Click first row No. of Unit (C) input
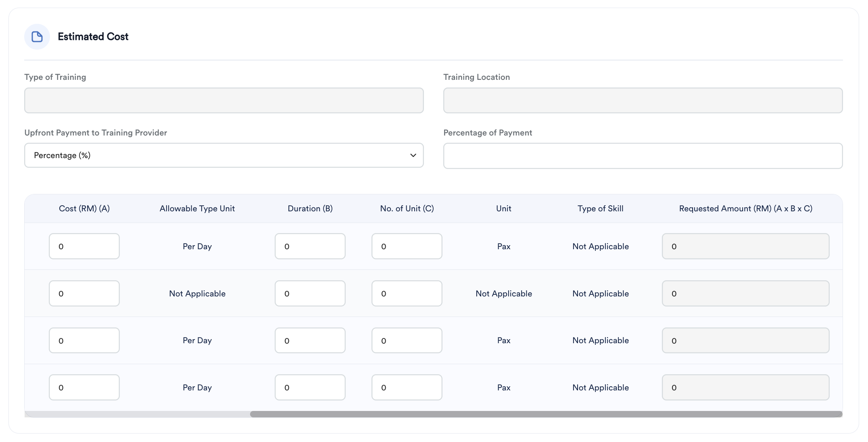Viewport: 868px width, 442px height. [407, 246]
